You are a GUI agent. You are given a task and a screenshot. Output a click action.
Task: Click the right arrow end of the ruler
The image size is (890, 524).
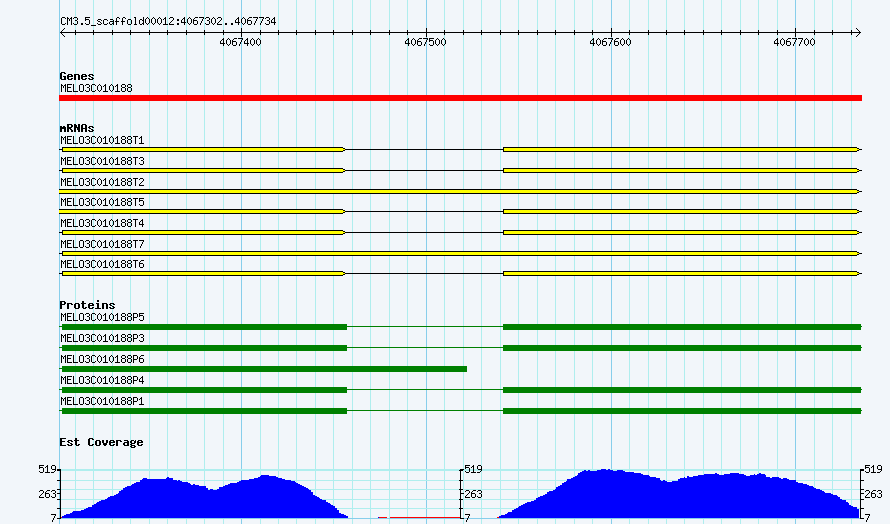pos(858,33)
